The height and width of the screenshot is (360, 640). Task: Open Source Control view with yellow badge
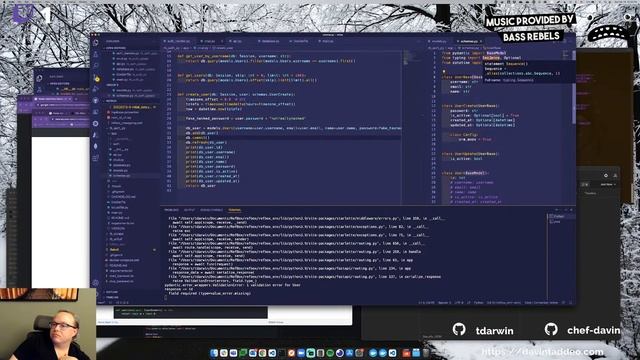[x=96, y=78]
